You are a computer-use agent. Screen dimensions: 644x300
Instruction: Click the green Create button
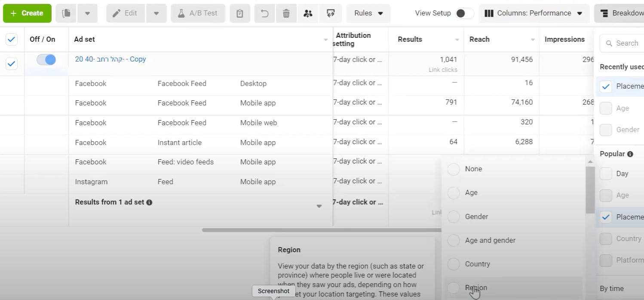[x=27, y=13]
